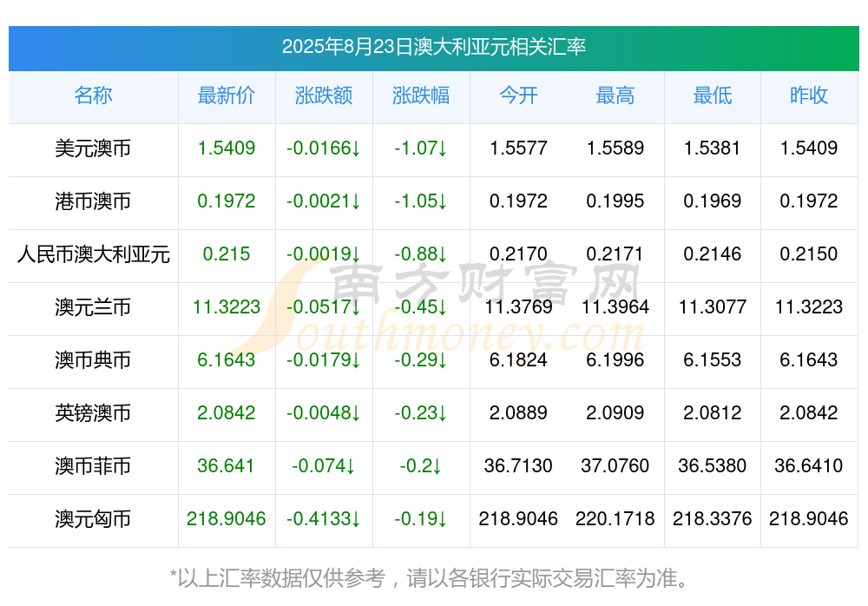Screen dimensions: 868x606
Task: Click the high value 220.1718
Action: click(615, 519)
